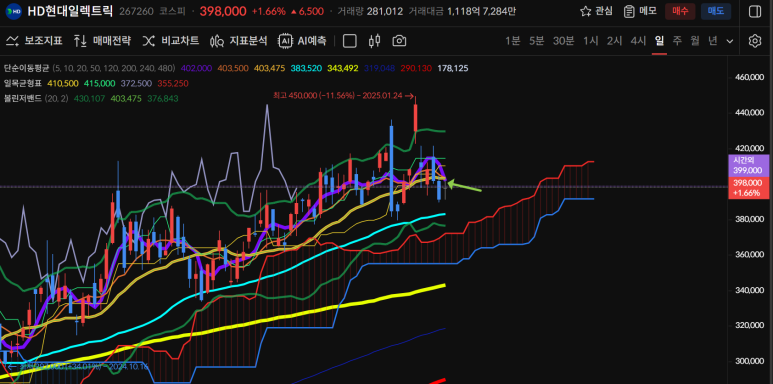Click the 430,107 upper band value
The height and width of the screenshot is (384, 773).
89,99
